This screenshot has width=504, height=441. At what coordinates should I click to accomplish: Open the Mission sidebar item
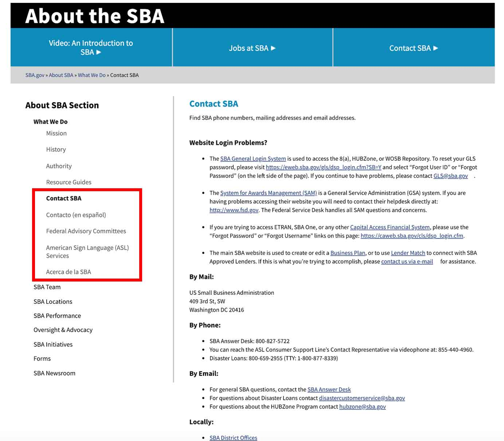56,133
